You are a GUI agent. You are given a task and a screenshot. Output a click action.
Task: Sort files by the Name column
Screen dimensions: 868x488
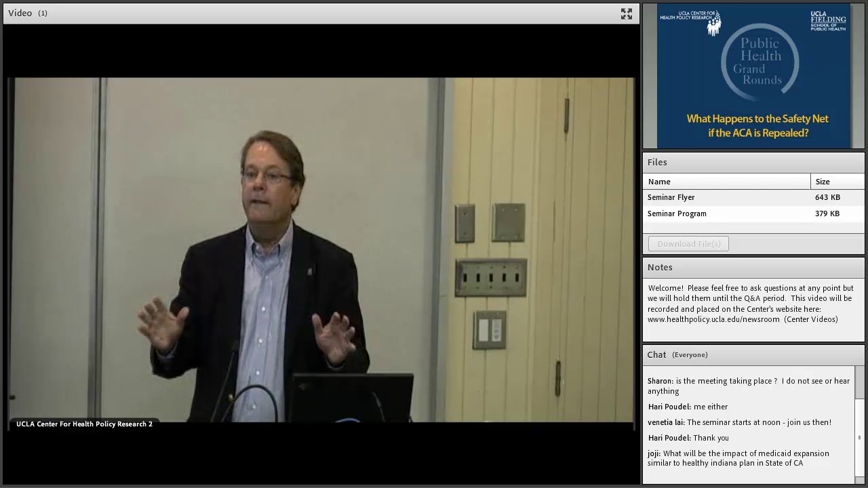[x=726, y=182]
